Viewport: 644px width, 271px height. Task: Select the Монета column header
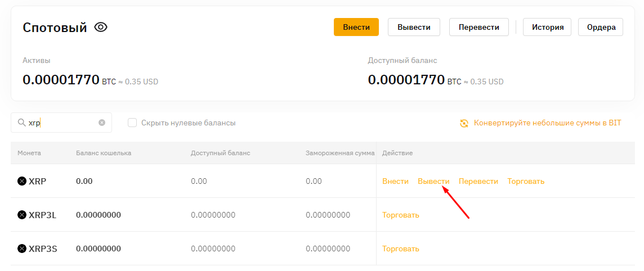29,153
